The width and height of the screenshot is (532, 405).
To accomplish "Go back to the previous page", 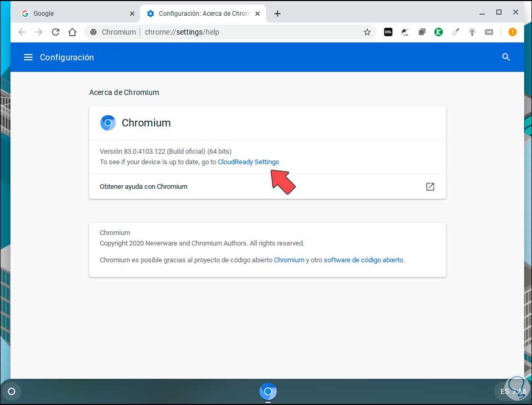I will point(22,32).
